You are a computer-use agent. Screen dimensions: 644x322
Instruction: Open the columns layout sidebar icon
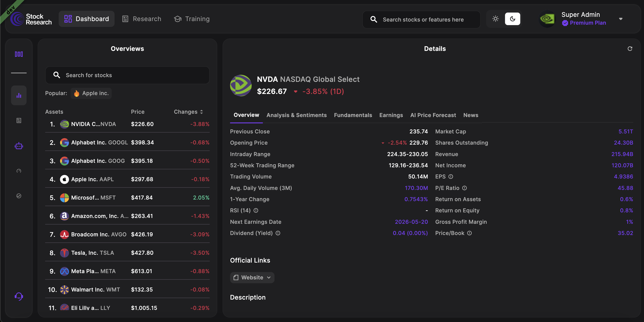pyautogui.click(x=19, y=54)
